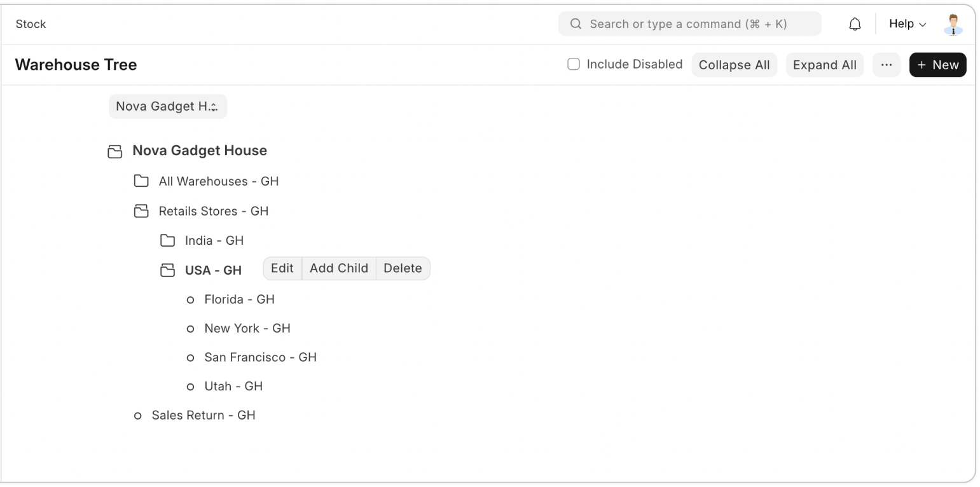The image size is (980, 487).
Task: Click Add Child for USA - GH
Action: [x=339, y=268]
